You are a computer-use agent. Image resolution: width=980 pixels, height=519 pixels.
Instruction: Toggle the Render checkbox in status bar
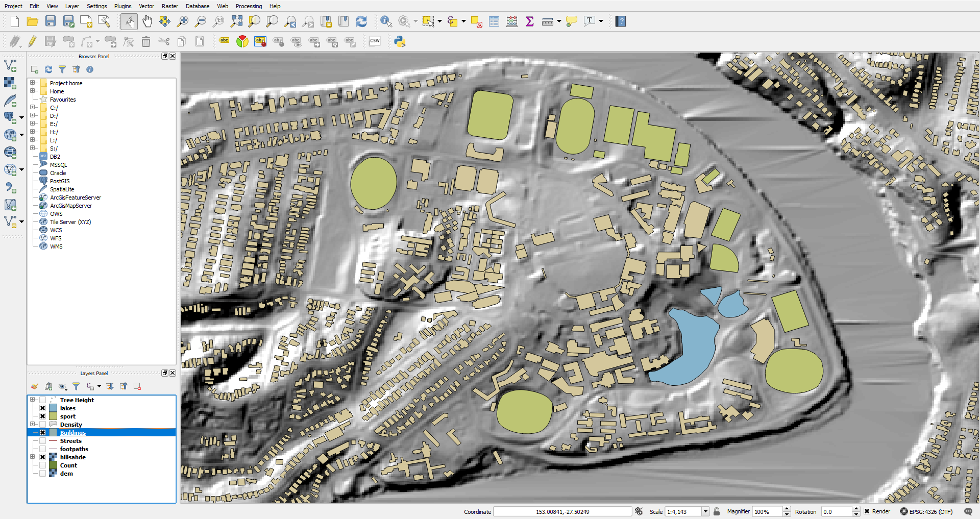click(x=867, y=511)
